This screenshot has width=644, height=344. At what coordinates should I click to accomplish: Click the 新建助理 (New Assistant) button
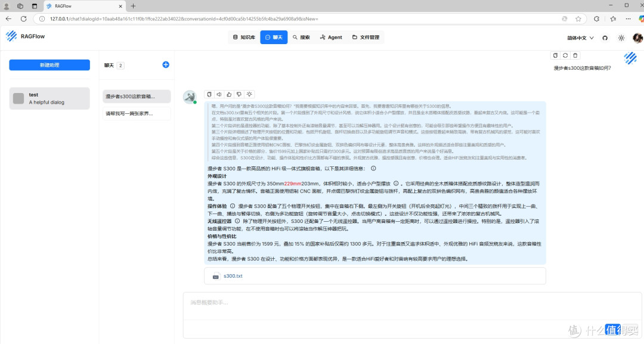pyautogui.click(x=49, y=65)
